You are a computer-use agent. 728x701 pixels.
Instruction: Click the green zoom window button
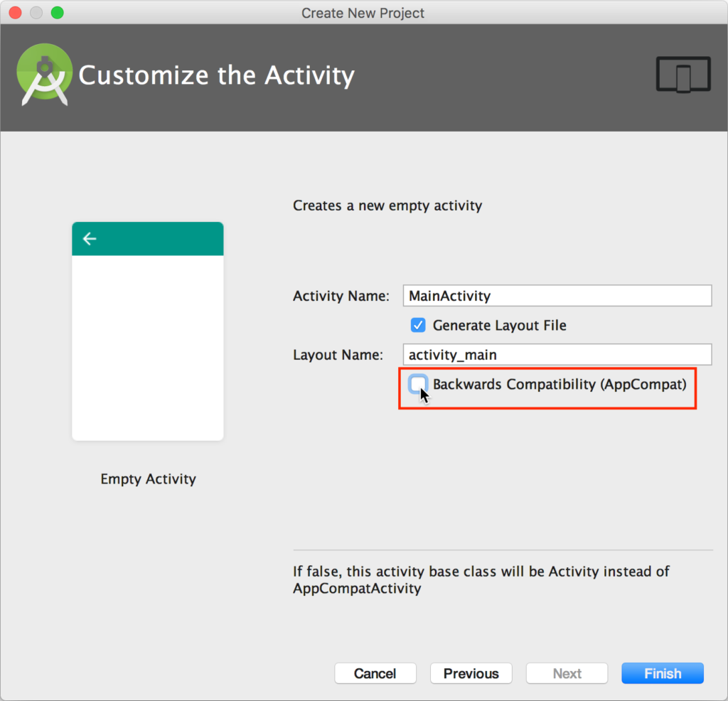coord(57,13)
